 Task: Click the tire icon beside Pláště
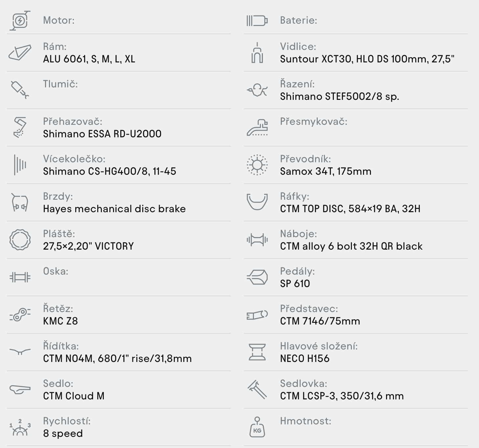[20, 240]
